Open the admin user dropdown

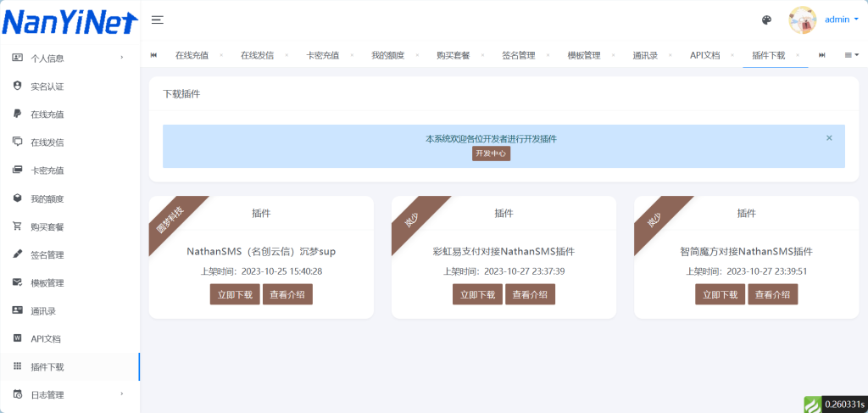[842, 20]
